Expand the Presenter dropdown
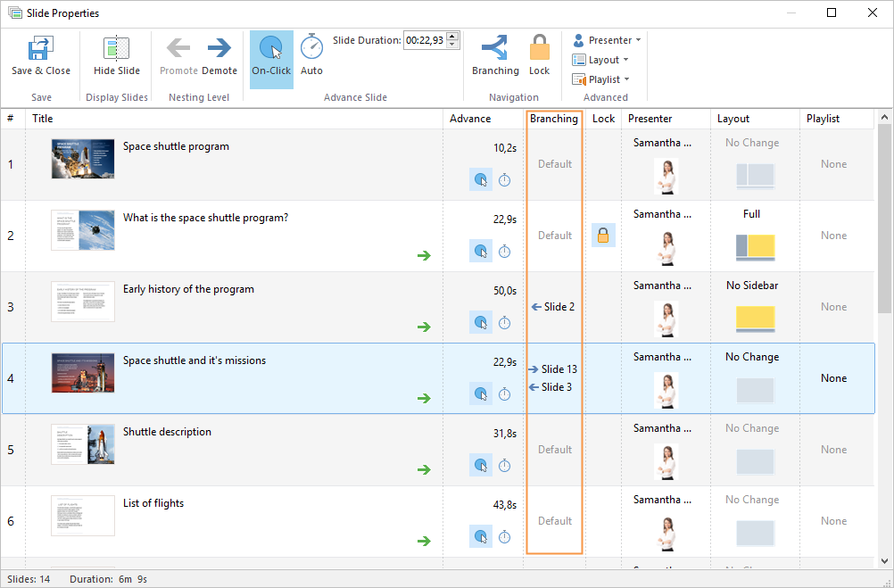 (x=607, y=40)
